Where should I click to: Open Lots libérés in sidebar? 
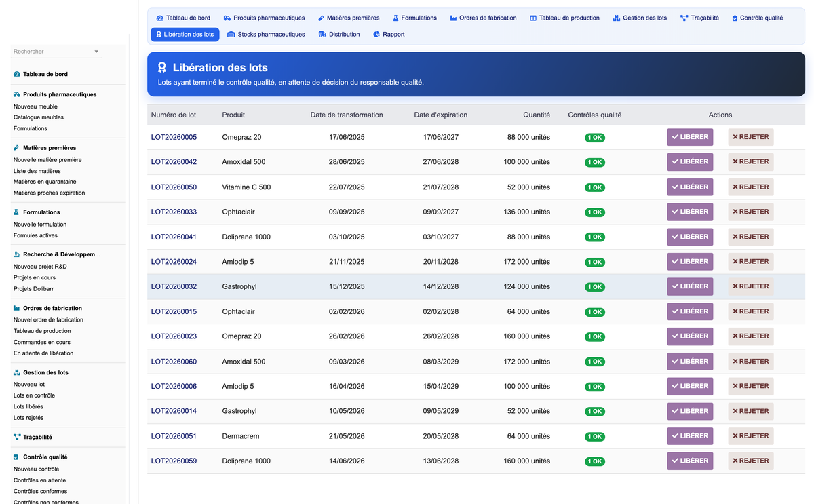tap(28, 407)
